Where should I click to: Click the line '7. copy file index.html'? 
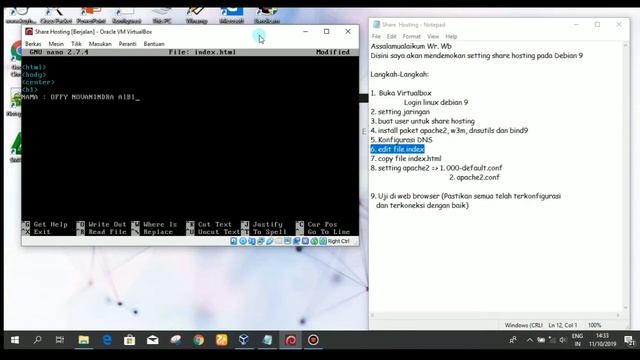pyautogui.click(x=406, y=159)
